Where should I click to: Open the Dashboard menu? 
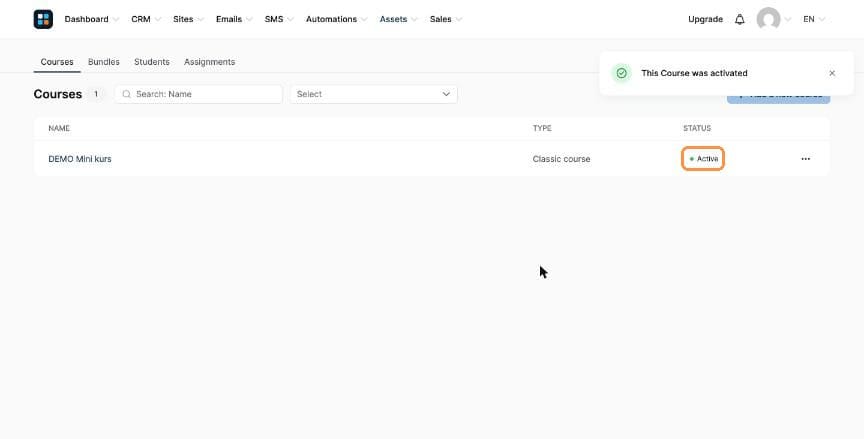pos(91,19)
